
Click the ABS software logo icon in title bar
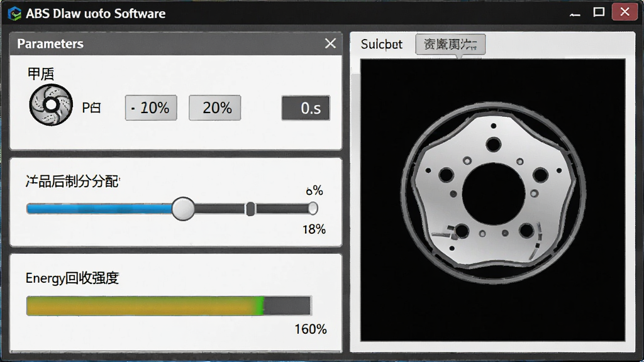(x=14, y=14)
